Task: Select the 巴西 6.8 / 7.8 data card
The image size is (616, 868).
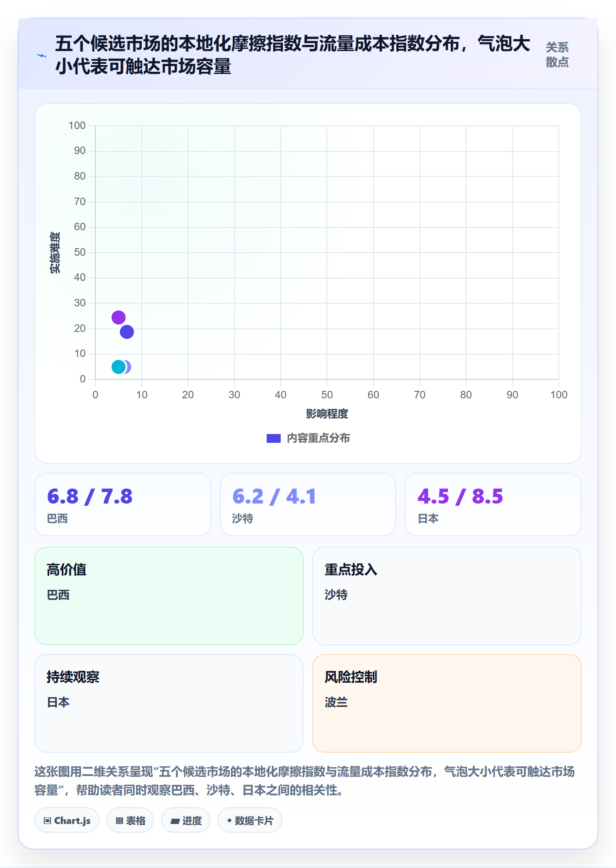Action: coord(123,504)
